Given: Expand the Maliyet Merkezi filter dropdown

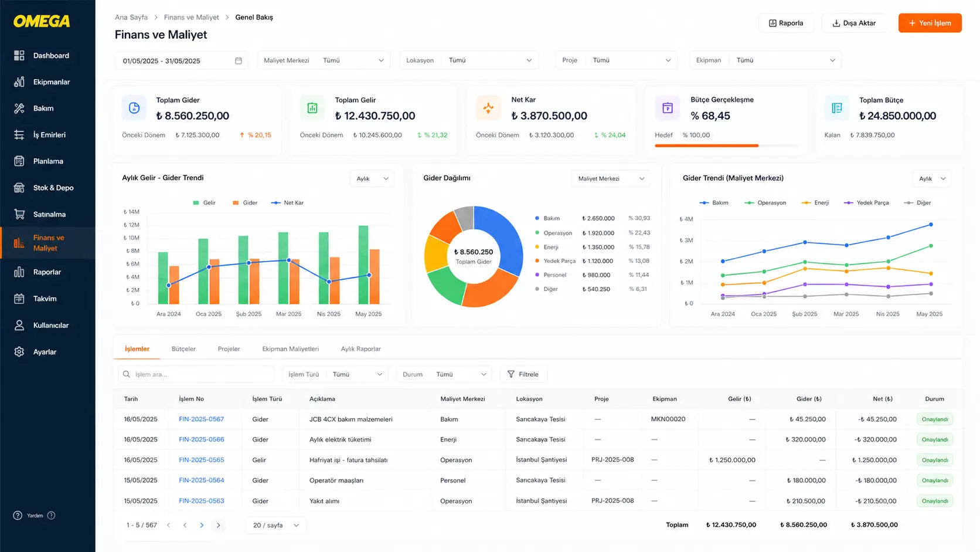Looking at the screenshot, I should pos(324,60).
